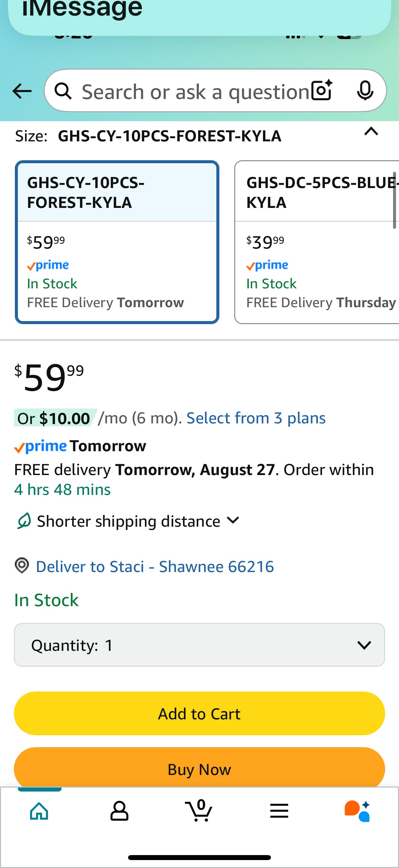Tap the back arrow icon
This screenshot has height=868, width=399.
22,91
